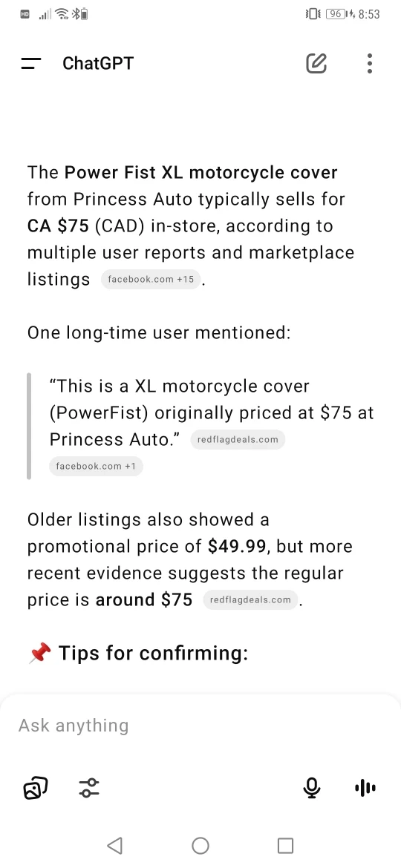Expand the facebook.com +1 citation chip

click(96, 466)
